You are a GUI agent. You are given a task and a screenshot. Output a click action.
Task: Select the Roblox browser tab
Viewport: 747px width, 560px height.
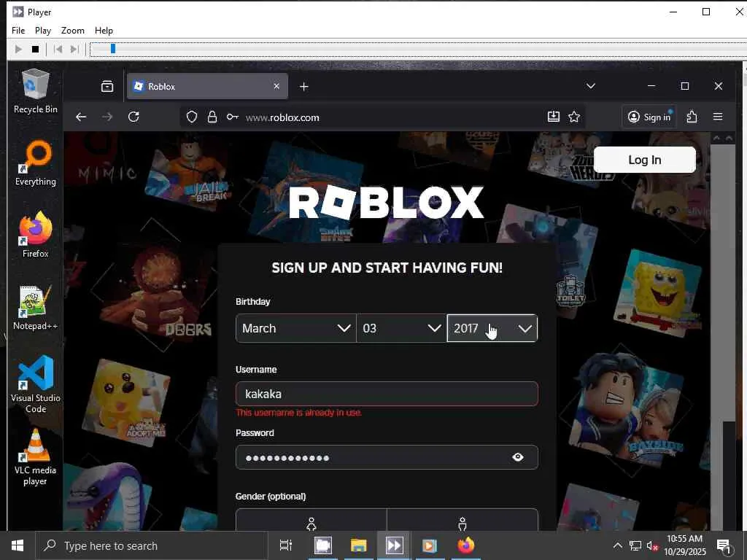click(x=207, y=86)
